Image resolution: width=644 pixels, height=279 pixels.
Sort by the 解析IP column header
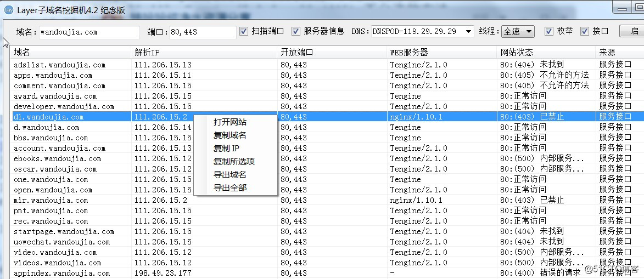[204, 52]
